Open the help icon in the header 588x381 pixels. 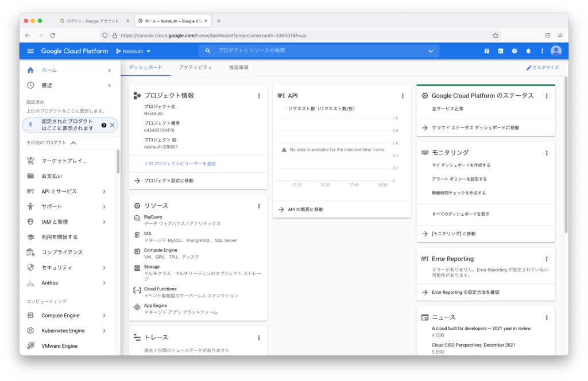click(514, 50)
